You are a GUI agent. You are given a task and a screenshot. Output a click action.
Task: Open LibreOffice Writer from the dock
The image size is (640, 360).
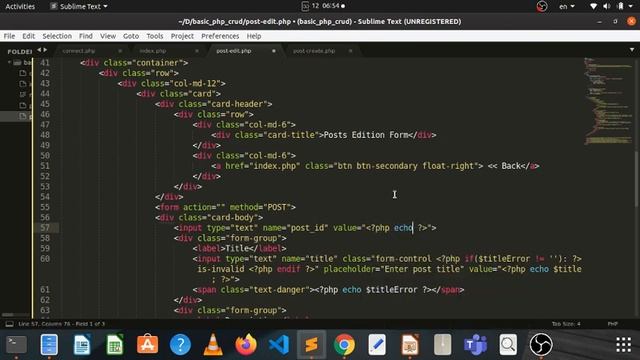pos(82,344)
